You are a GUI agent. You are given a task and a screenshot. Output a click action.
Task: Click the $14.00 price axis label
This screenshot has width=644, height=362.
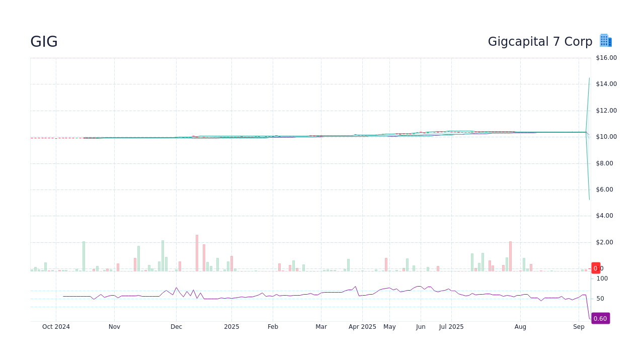coord(606,84)
